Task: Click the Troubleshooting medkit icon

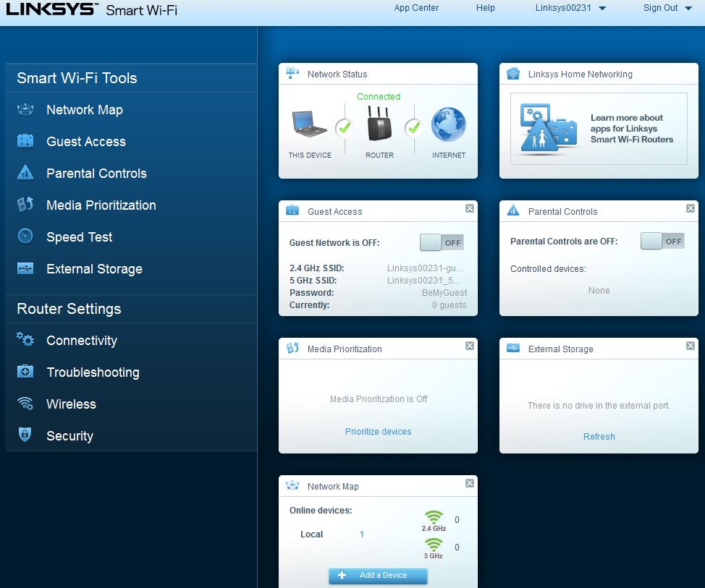Action: [25, 372]
